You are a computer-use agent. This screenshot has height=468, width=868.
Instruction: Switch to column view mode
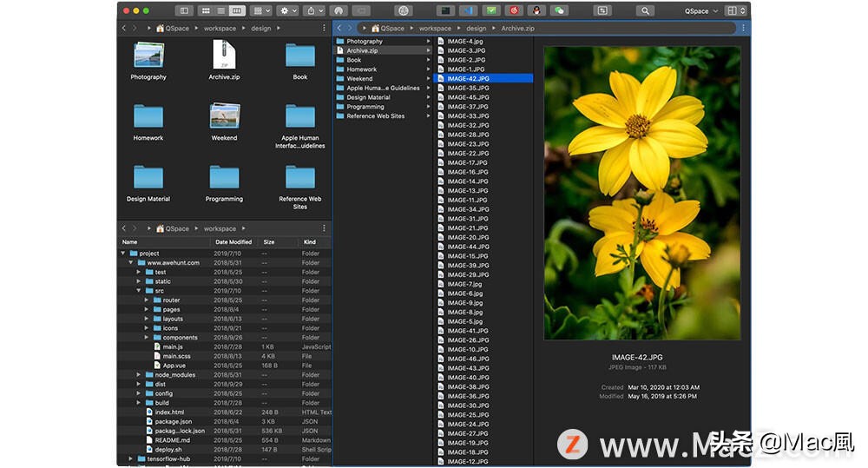(236, 10)
